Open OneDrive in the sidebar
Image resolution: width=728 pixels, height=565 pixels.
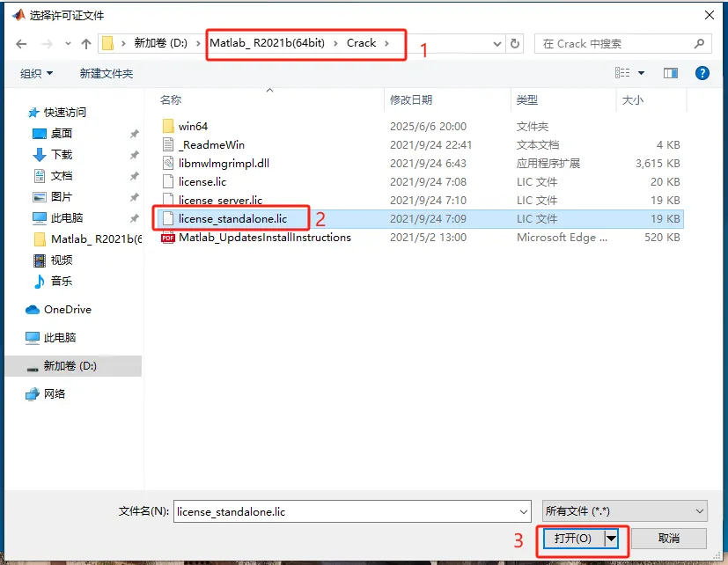pos(67,310)
